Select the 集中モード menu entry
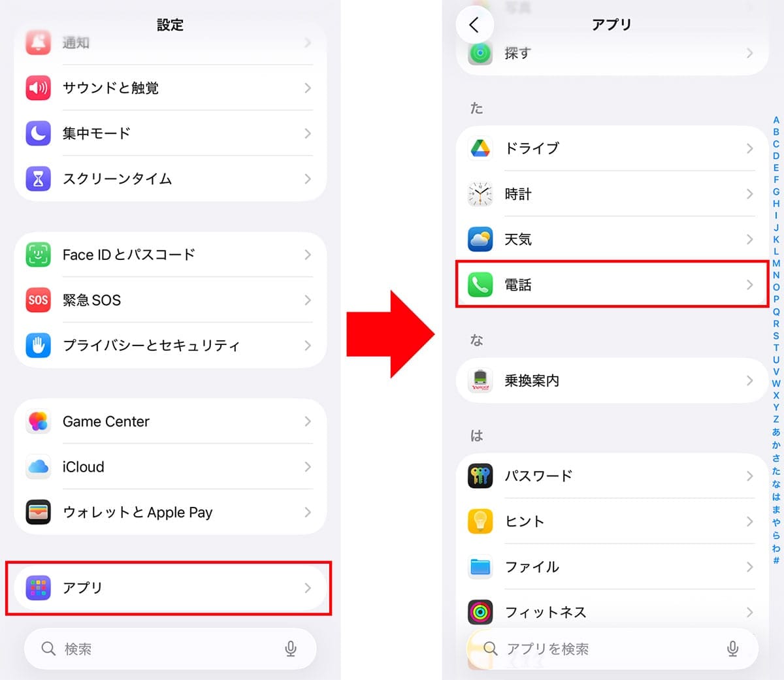Viewport: 784px width, 680px height. [170, 133]
